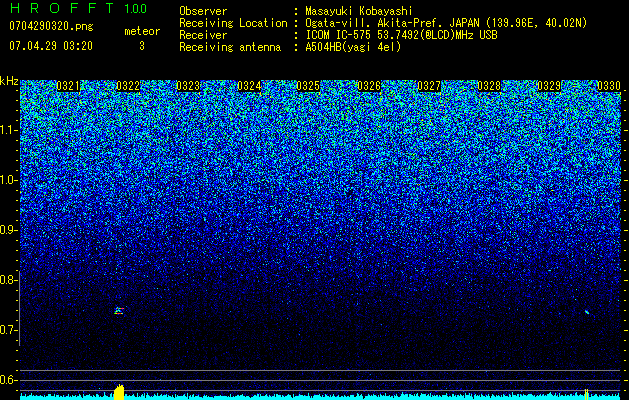Click the 0.9 kHz axis label
Image resolution: width=629 pixels, height=400 pixels.
tap(8, 230)
